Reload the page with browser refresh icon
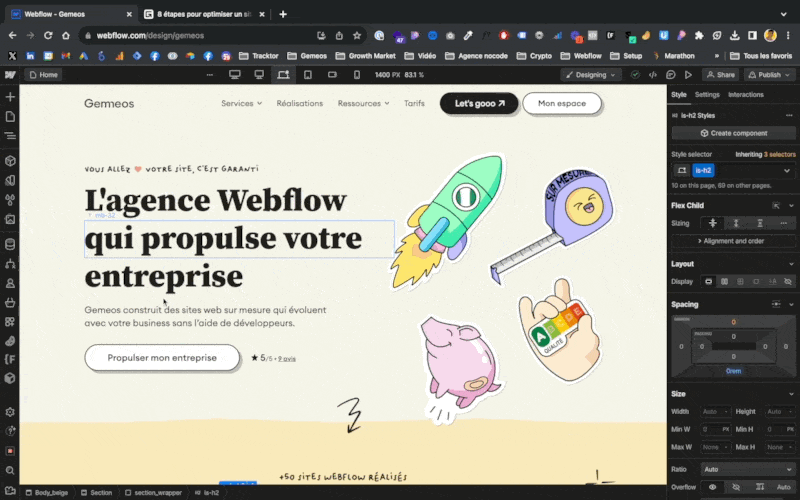The image size is (800, 500). point(48,36)
